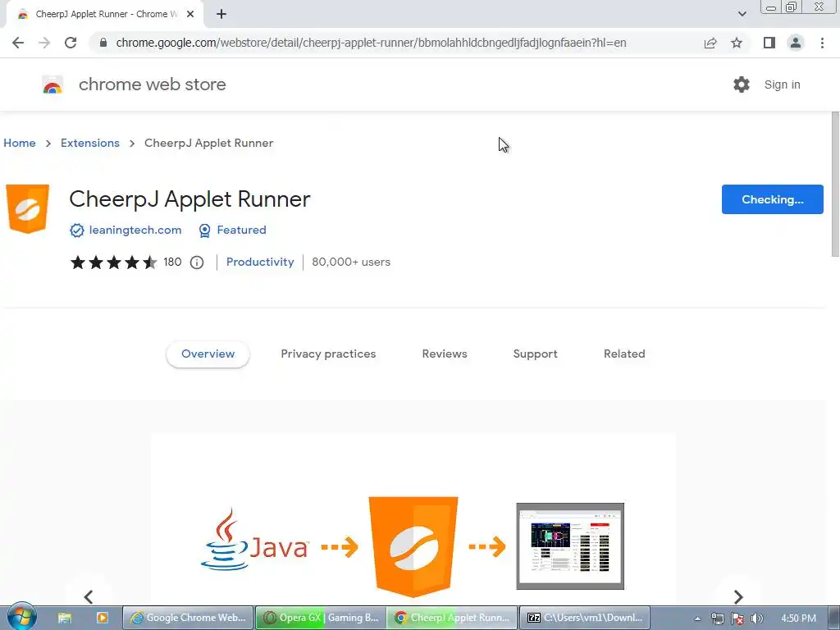Share this page icon in address bar
840x630 pixels.
[x=710, y=43]
